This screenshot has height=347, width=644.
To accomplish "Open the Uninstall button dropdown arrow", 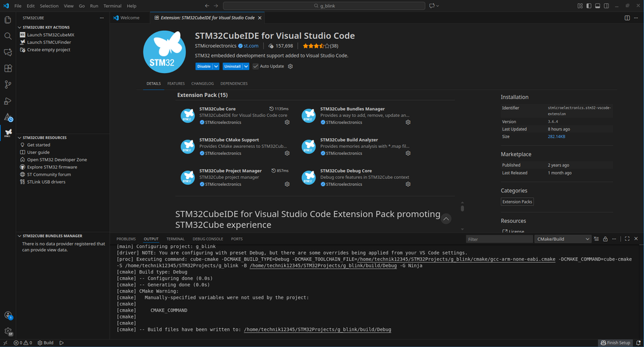I will (246, 66).
